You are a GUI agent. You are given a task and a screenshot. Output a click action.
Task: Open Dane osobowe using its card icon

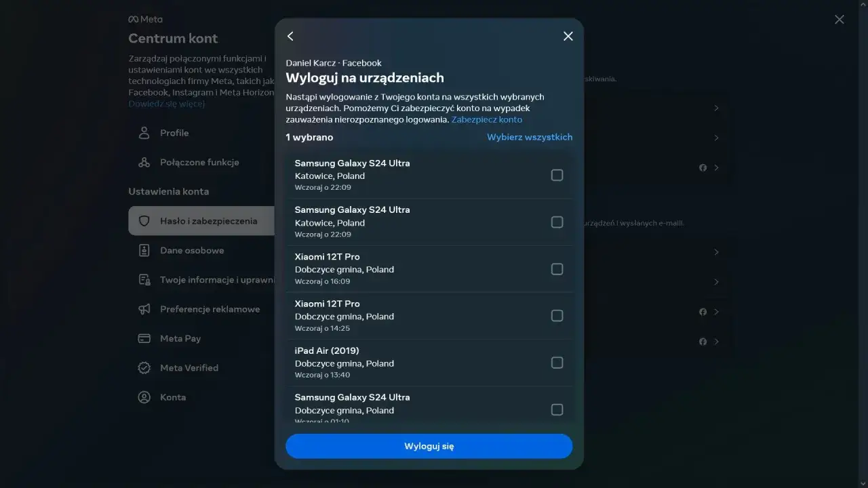pos(144,250)
